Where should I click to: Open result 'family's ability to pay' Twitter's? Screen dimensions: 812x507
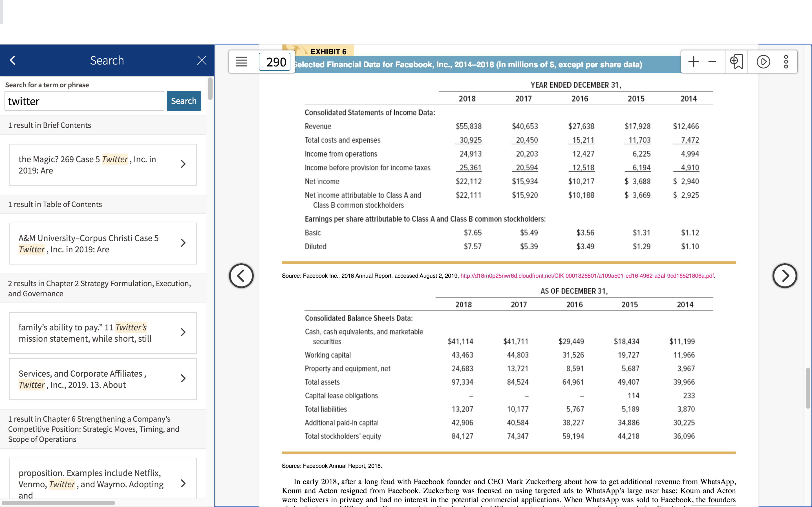point(103,333)
